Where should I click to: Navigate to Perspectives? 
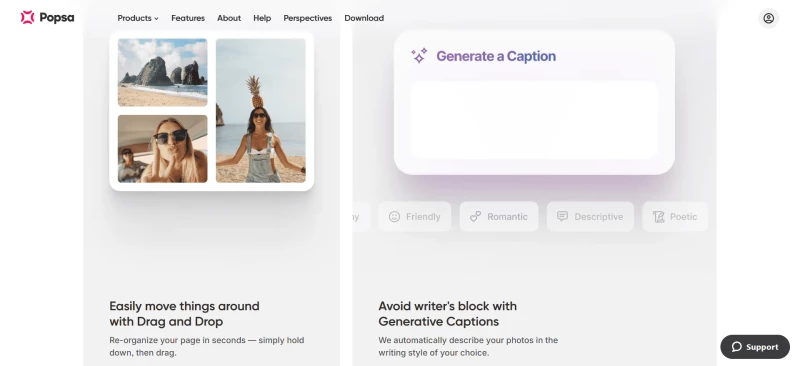pos(308,18)
